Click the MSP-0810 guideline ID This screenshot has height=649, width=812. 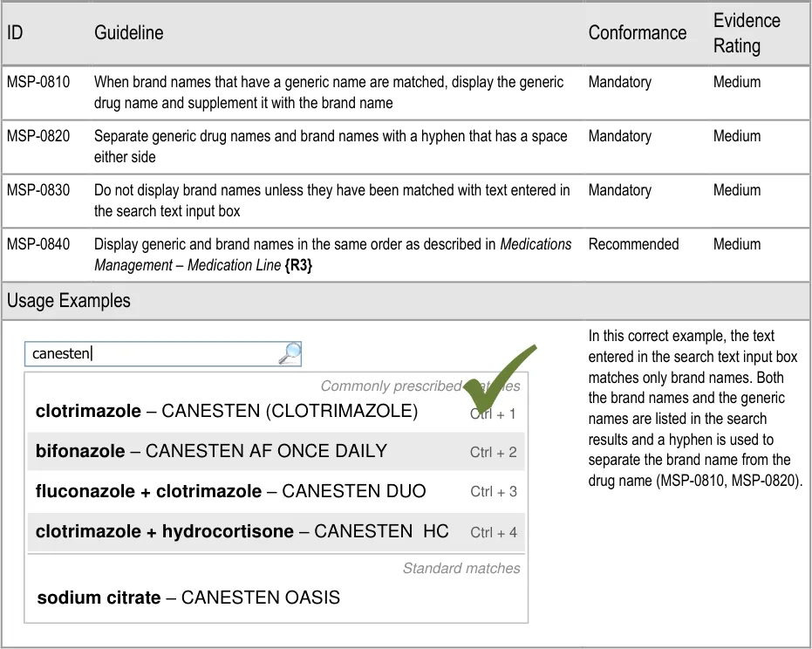38,82
